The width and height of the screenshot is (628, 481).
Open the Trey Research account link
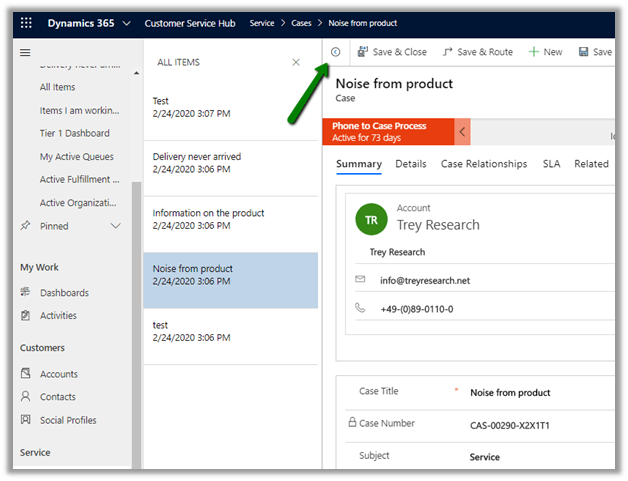pos(438,225)
